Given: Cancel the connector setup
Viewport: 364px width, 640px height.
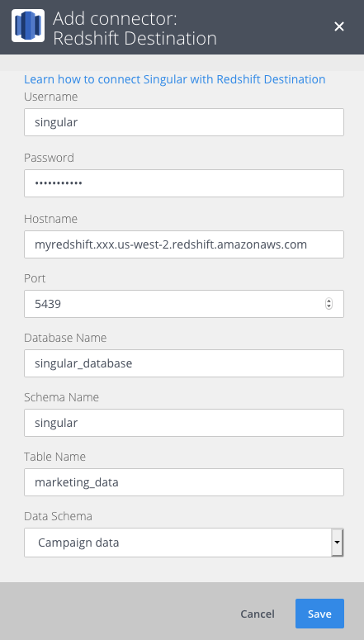Looking at the screenshot, I should click(x=258, y=614).
